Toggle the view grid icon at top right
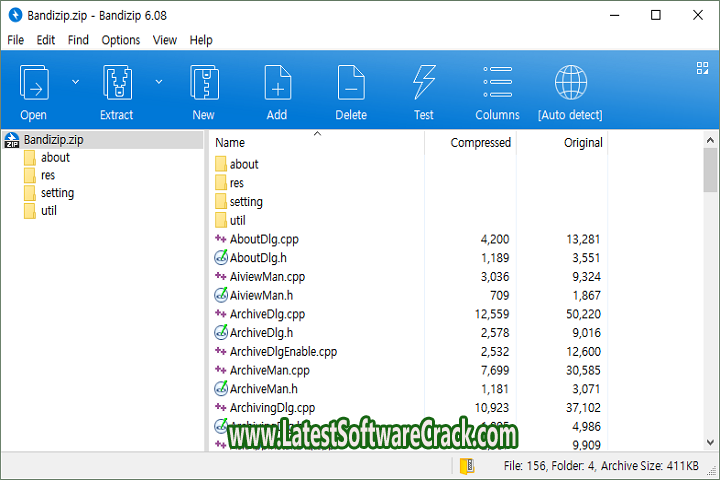This screenshot has width=720, height=480. 702,68
